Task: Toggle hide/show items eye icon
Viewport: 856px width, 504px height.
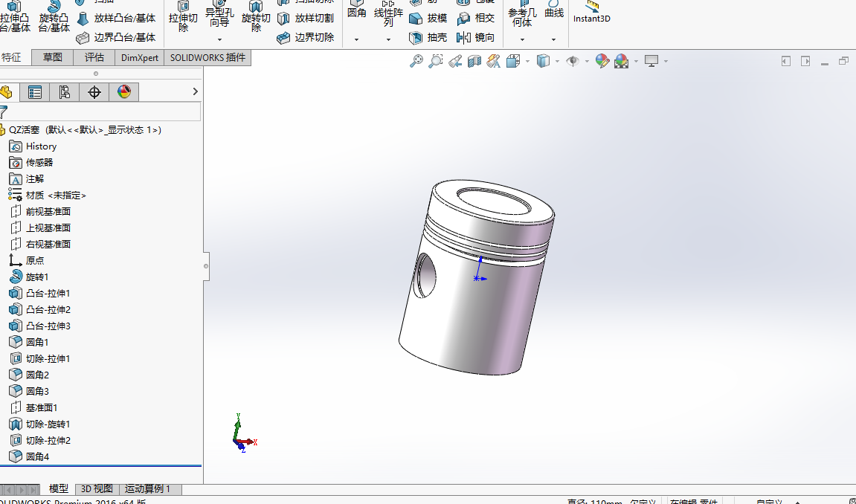Action: [573, 61]
